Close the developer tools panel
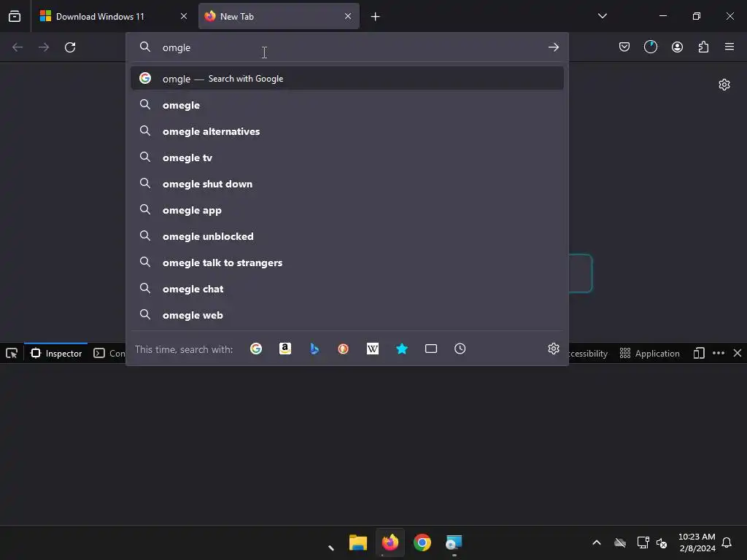This screenshot has height=560, width=747. [x=737, y=354]
